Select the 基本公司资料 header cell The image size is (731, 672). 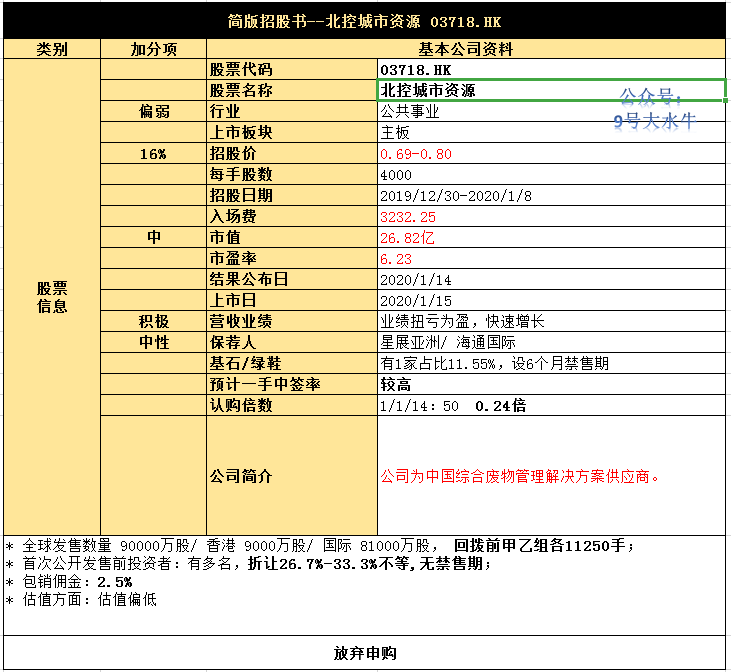coord(466,49)
